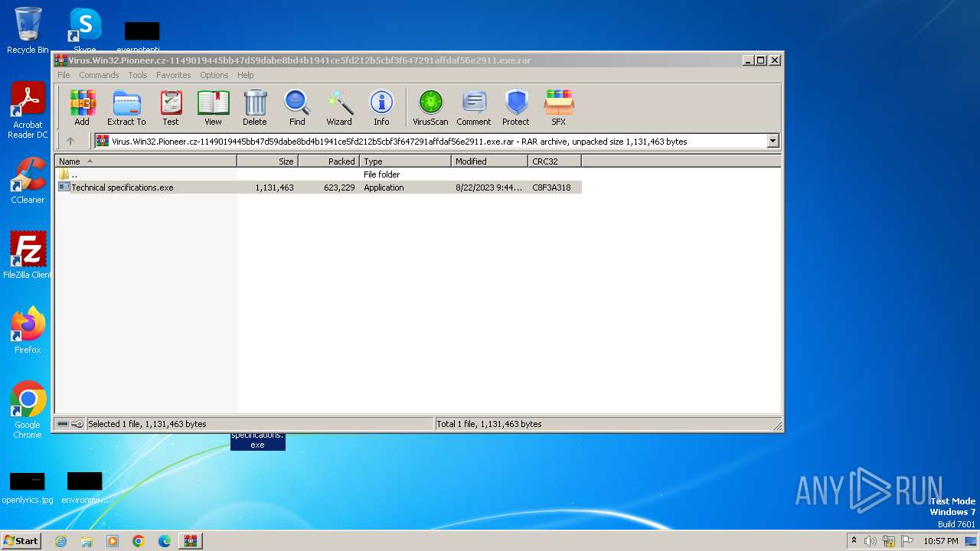Open Recycle Bin on desktop

point(28,31)
